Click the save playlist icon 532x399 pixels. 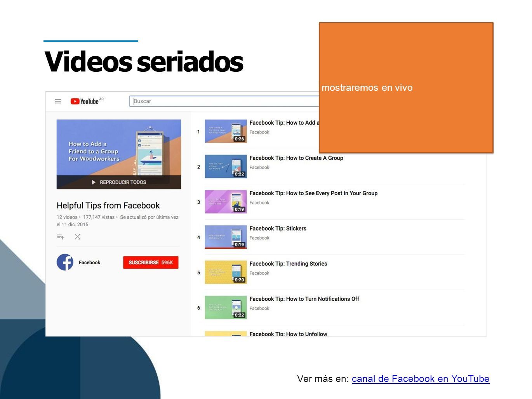61,237
